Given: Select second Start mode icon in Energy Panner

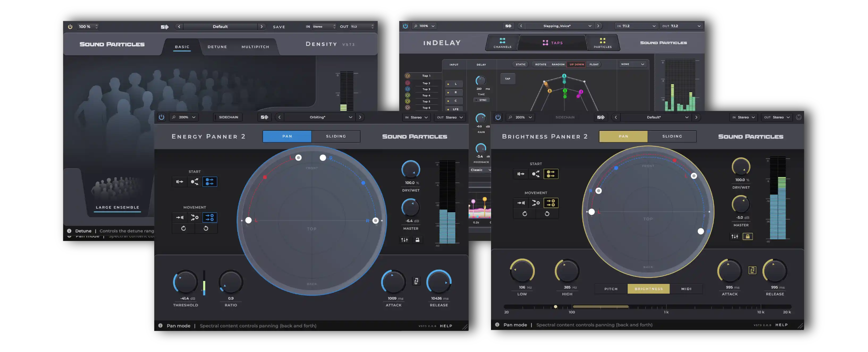Looking at the screenshot, I should pyautogui.click(x=194, y=182).
